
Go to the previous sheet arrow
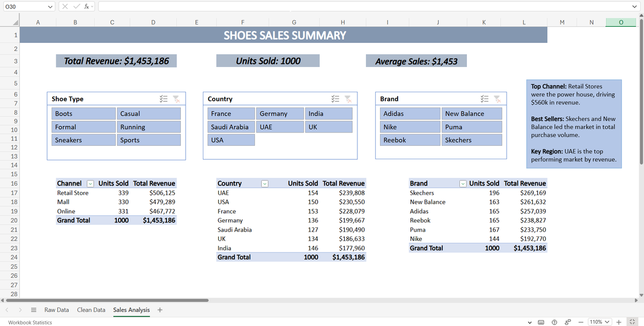coord(8,310)
